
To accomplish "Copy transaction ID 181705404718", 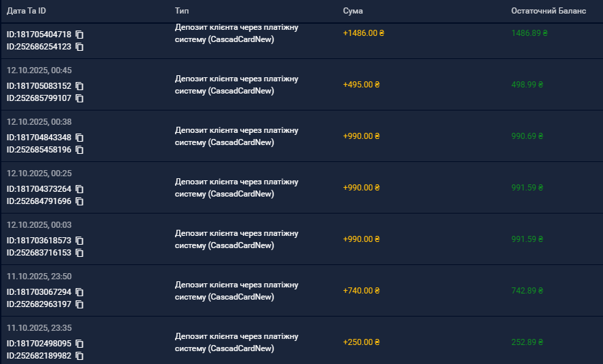I will point(79,35).
